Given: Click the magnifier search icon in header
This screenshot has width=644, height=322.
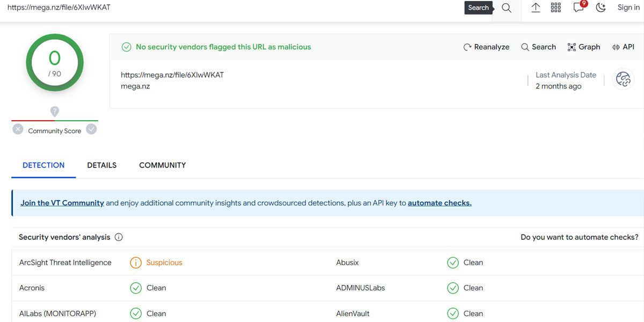Looking at the screenshot, I should click(507, 8).
